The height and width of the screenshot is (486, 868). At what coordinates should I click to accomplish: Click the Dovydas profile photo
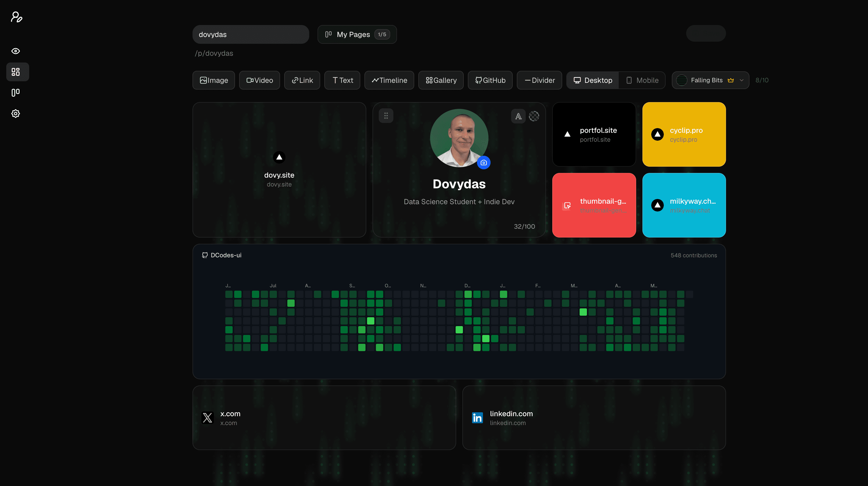[459, 138]
